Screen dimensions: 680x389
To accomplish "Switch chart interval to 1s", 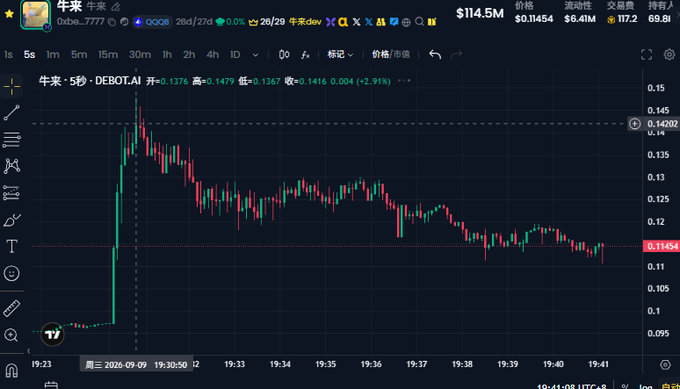I will point(8,55).
